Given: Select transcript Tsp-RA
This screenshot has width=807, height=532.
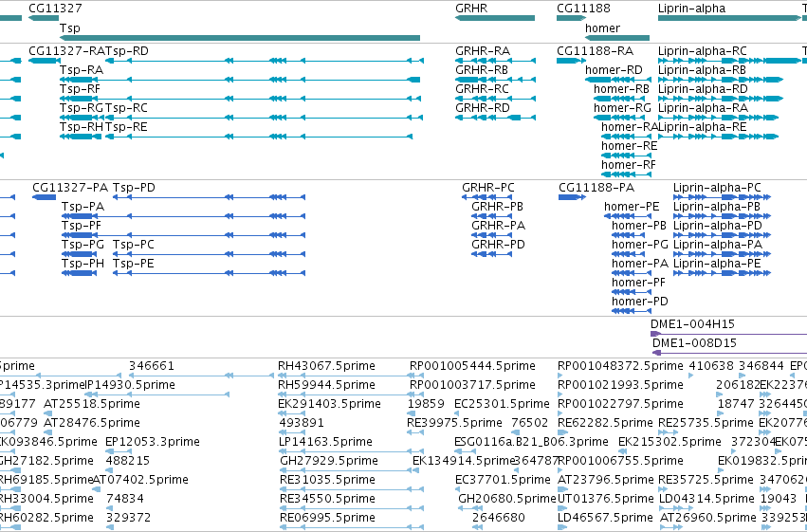Looking at the screenshot, I should point(81,70).
